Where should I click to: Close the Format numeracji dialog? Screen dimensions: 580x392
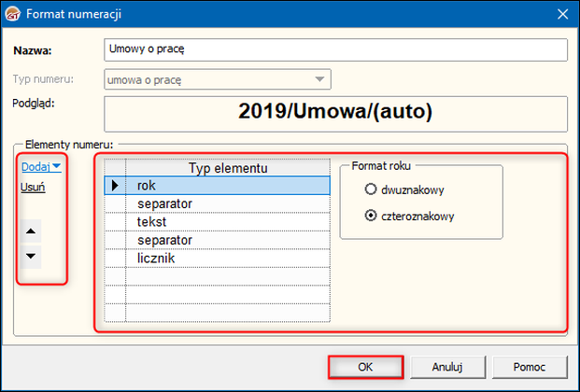point(561,14)
